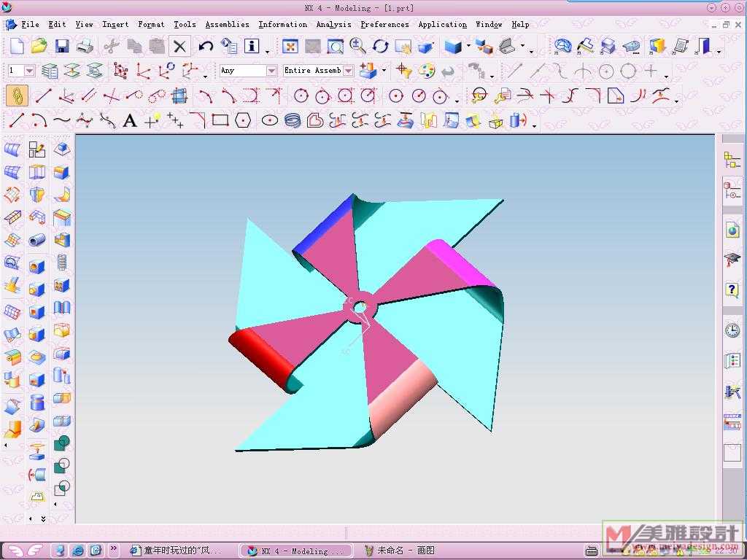The width and height of the screenshot is (747, 560).
Task: Open the Insert menu
Action: coord(115,24)
